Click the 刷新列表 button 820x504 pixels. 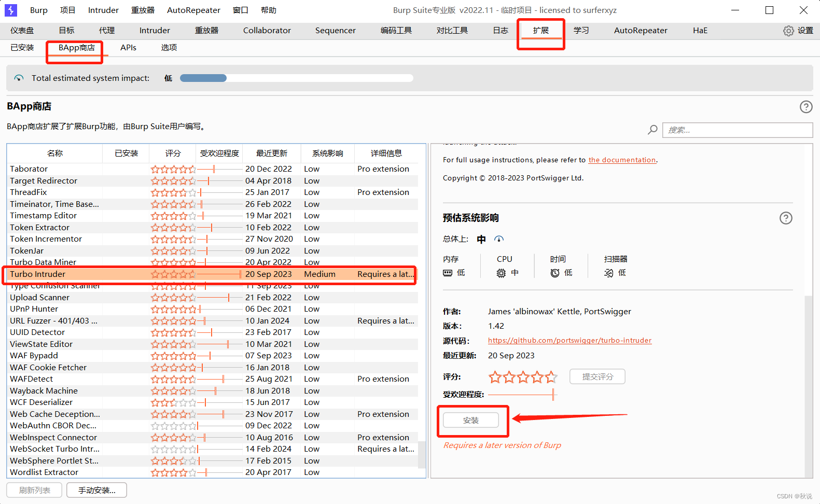pos(34,490)
